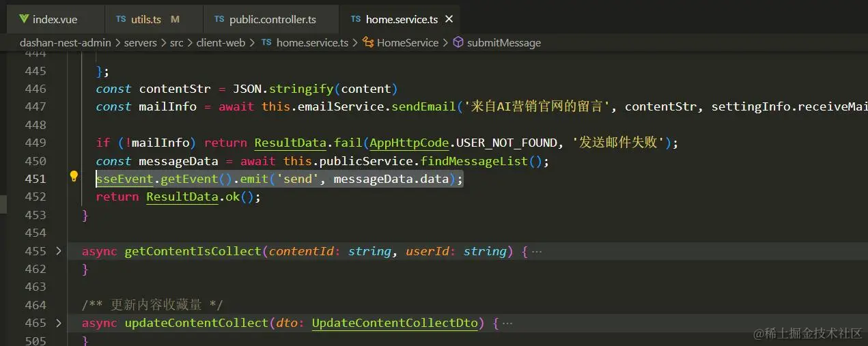Click the 更新内容收藏量 comment
868x346 pixels.
(x=153, y=305)
